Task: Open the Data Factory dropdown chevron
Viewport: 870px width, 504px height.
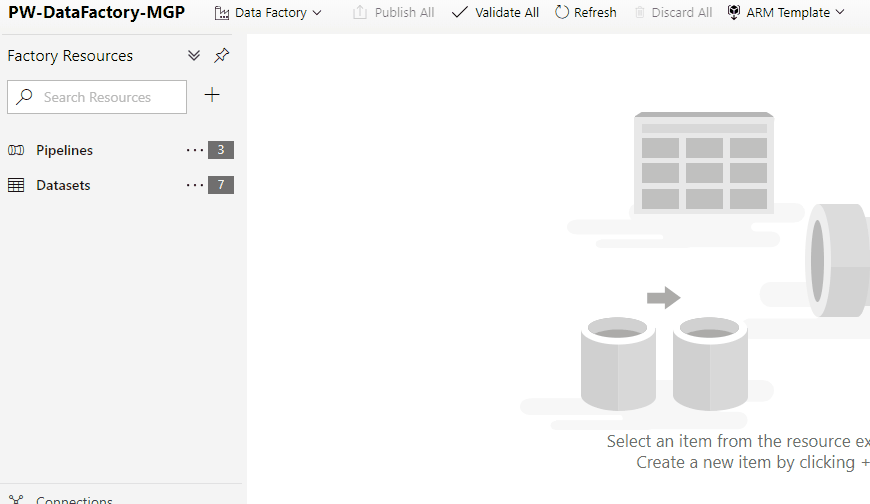Action: pos(317,13)
